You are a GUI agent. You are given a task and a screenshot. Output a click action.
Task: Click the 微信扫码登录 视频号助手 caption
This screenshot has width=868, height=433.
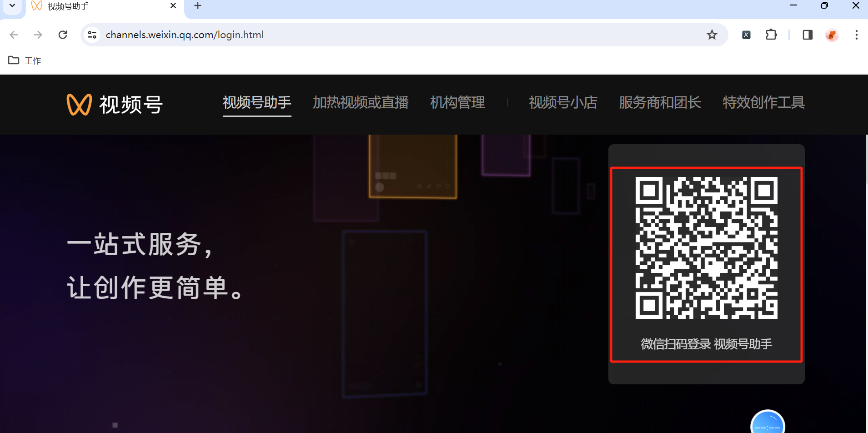tap(706, 344)
